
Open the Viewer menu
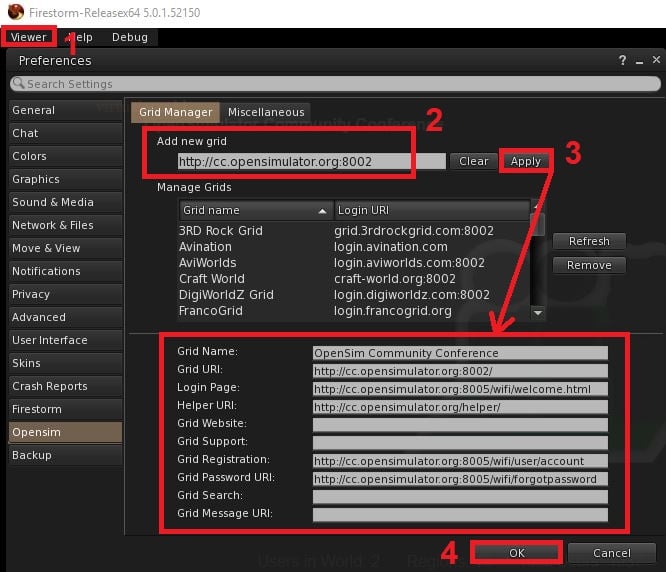tap(28, 37)
